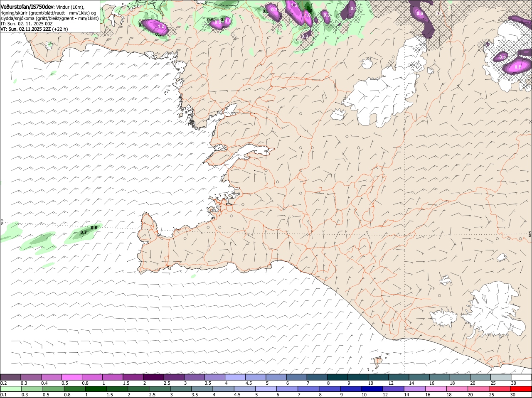
Task: Click the 2.5 label in the upper legend row
Action: point(167,383)
